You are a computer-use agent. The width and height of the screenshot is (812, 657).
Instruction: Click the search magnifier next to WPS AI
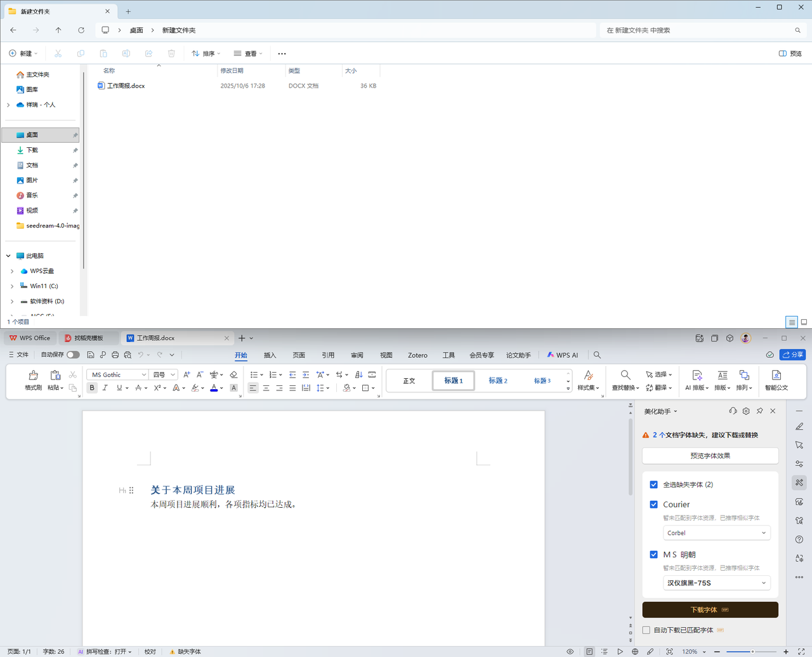tap(597, 355)
